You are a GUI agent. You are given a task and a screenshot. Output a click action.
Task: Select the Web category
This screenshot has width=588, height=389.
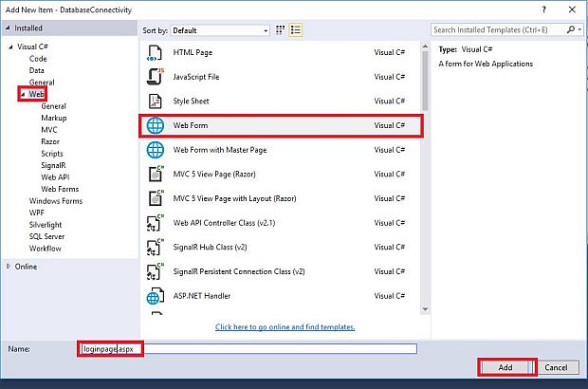tap(36, 94)
